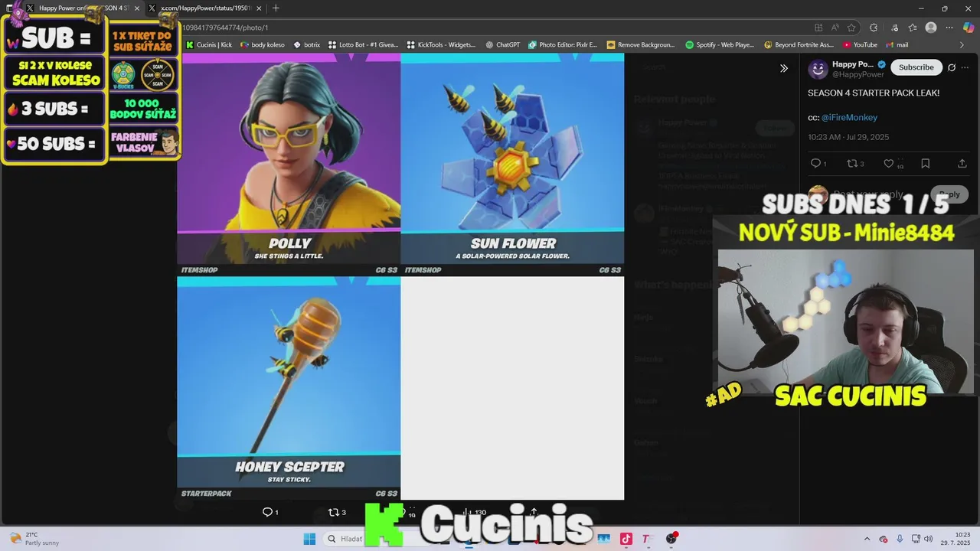Viewport: 980px width, 551px height.
Task: Open the browser settings and more menu
Action: [x=950, y=28]
